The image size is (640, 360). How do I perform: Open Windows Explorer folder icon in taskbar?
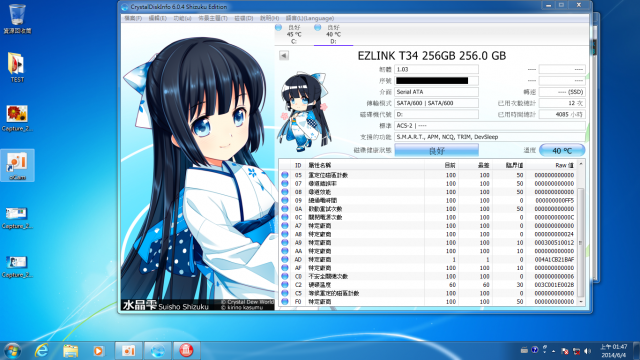tap(70, 351)
